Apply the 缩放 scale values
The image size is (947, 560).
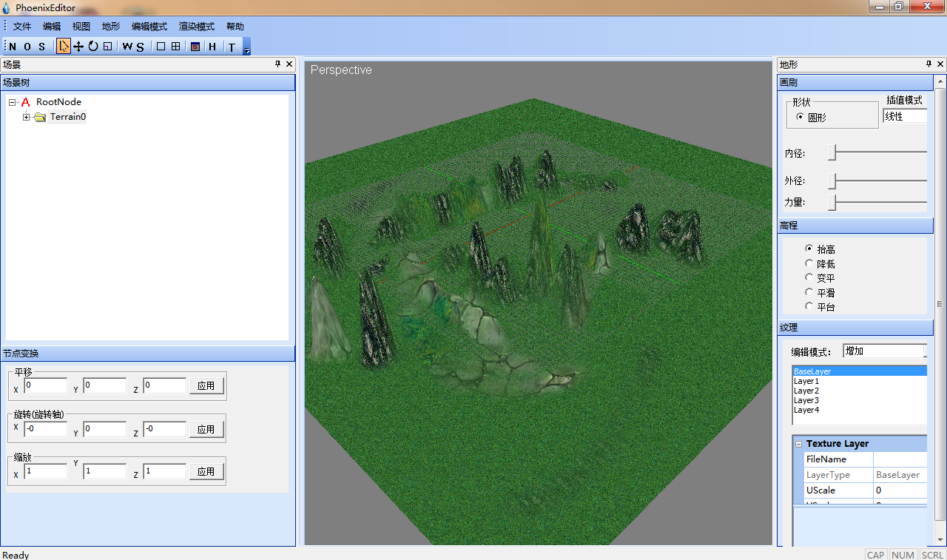click(206, 471)
